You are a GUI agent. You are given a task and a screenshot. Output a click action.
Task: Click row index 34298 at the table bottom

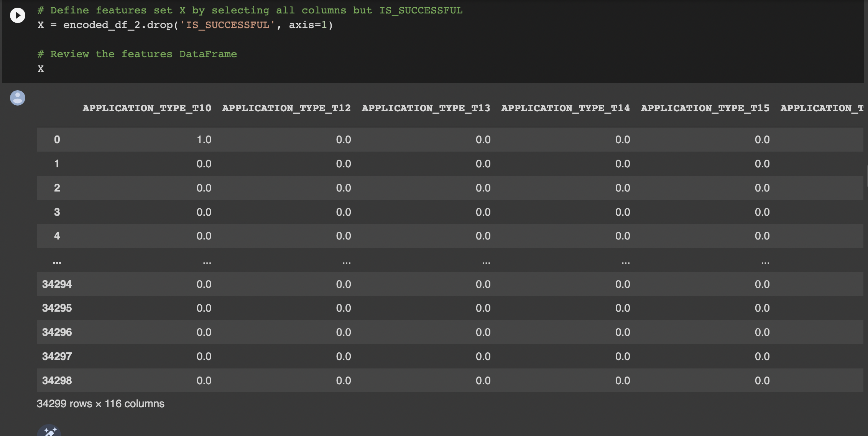[x=57, y=380]
